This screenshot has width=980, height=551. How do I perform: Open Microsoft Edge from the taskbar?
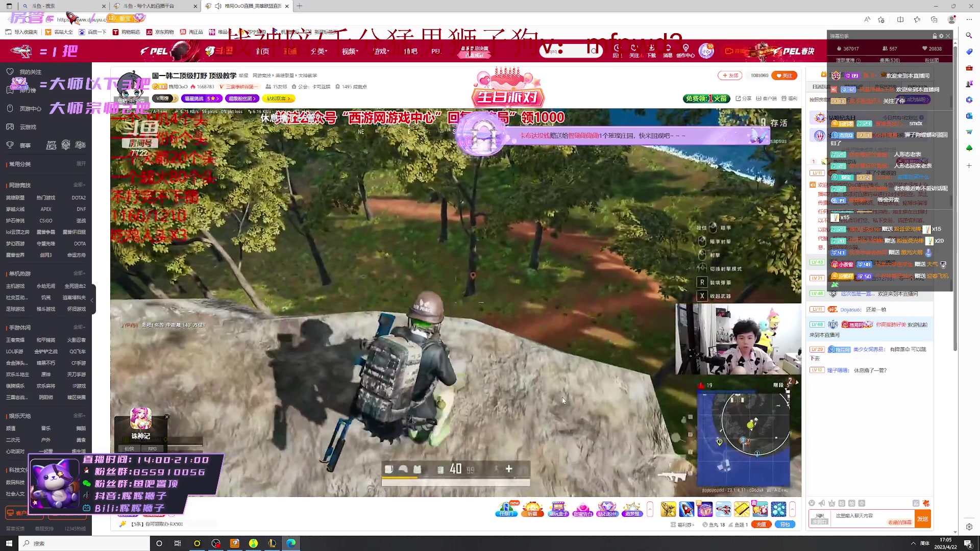coord(291,543)
